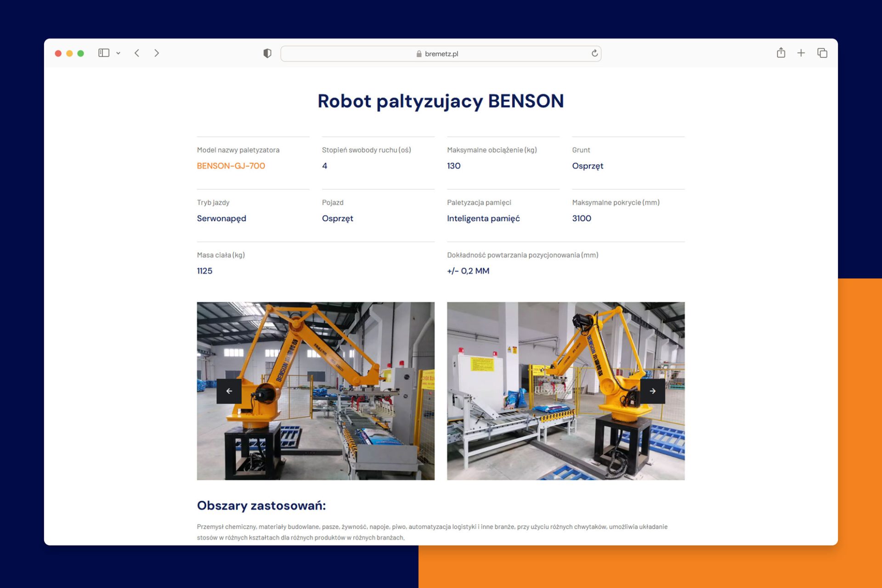
Task: Select the Dokładność powtarzania pozycjonowania label
Action: coord(523,255)
